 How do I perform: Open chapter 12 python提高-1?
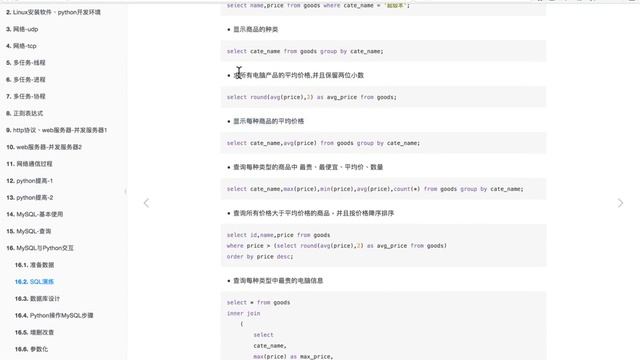pos(30,180)
